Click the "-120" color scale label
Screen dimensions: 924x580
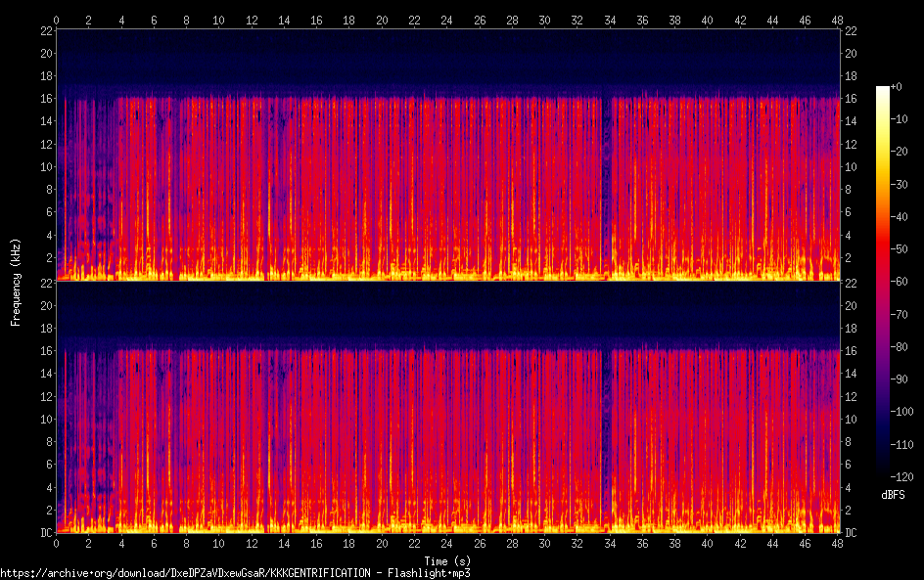(902, 477)
